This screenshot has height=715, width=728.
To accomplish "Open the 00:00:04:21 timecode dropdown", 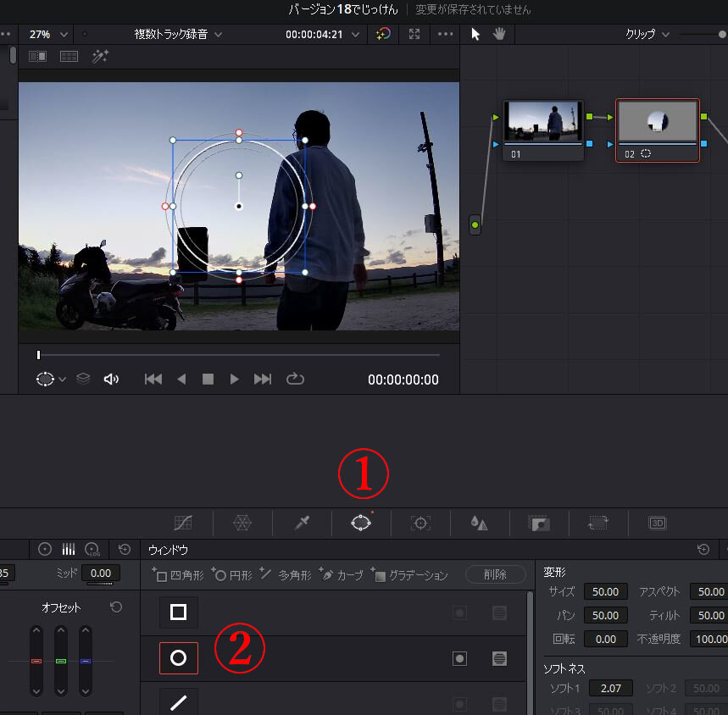I will pyautogui.click(x=322, y=35).
